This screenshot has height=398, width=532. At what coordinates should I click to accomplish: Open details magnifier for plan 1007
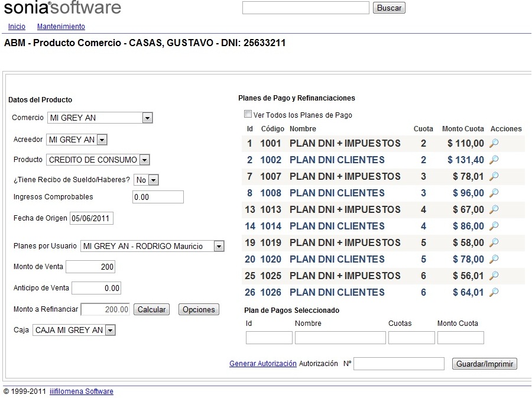[494, 176]
